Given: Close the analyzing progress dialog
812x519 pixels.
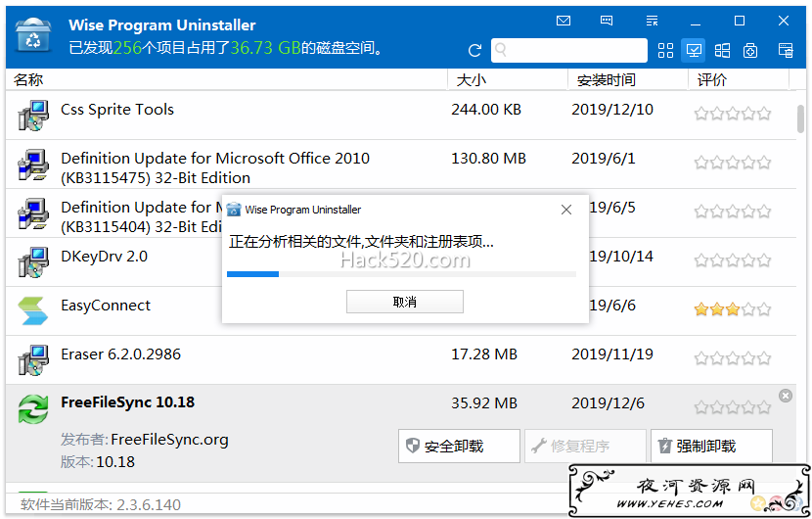Looking at the screenshot, I should (566, 210).
